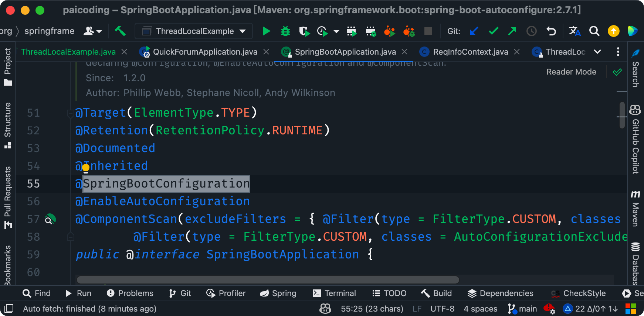Open the Database tool window
Viewport: 644px width, 316px height.
point(635,264)
